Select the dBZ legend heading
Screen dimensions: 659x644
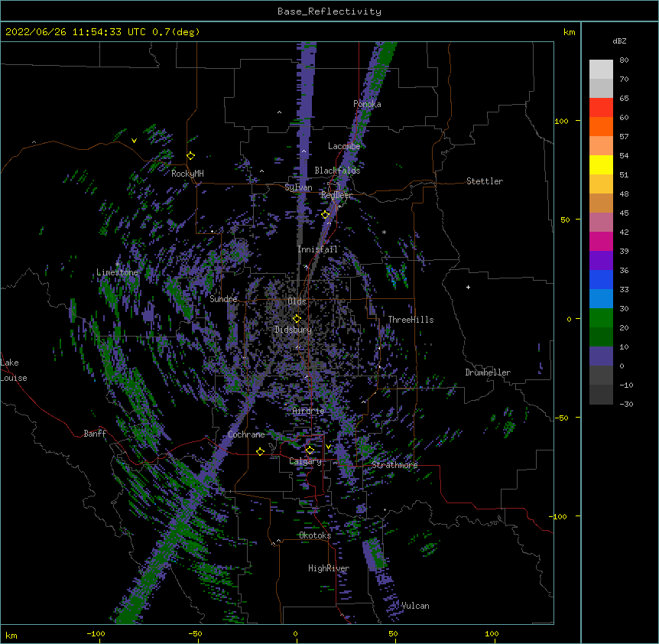(x=619, y=41)
